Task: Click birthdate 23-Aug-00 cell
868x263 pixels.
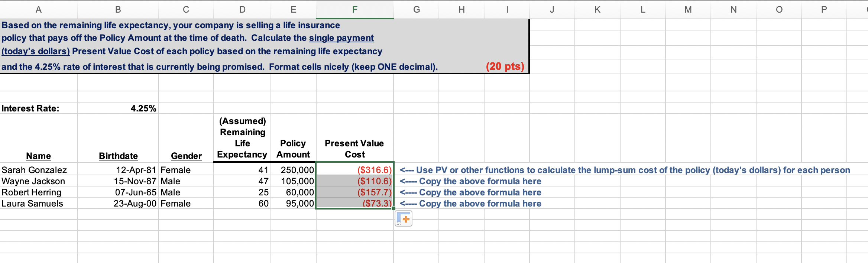Action: click(118, 203)
